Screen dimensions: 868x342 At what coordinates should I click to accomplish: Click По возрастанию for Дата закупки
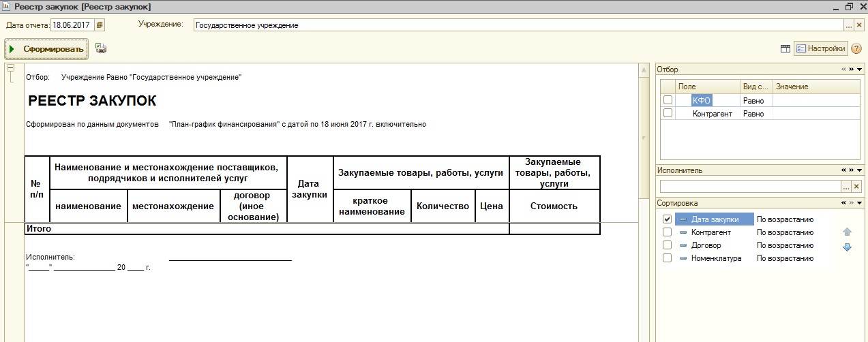(x=785, y=219)
